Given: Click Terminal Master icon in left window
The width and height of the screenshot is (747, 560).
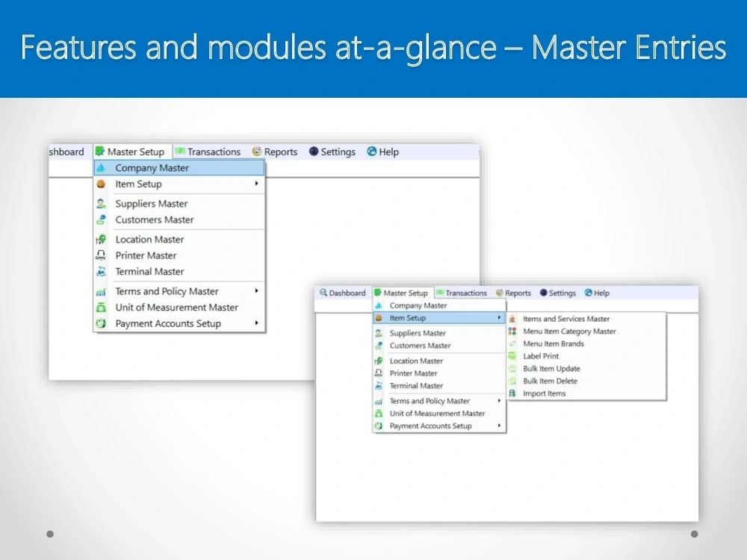Looking at the screenshot, I should [x=101, y=272].
